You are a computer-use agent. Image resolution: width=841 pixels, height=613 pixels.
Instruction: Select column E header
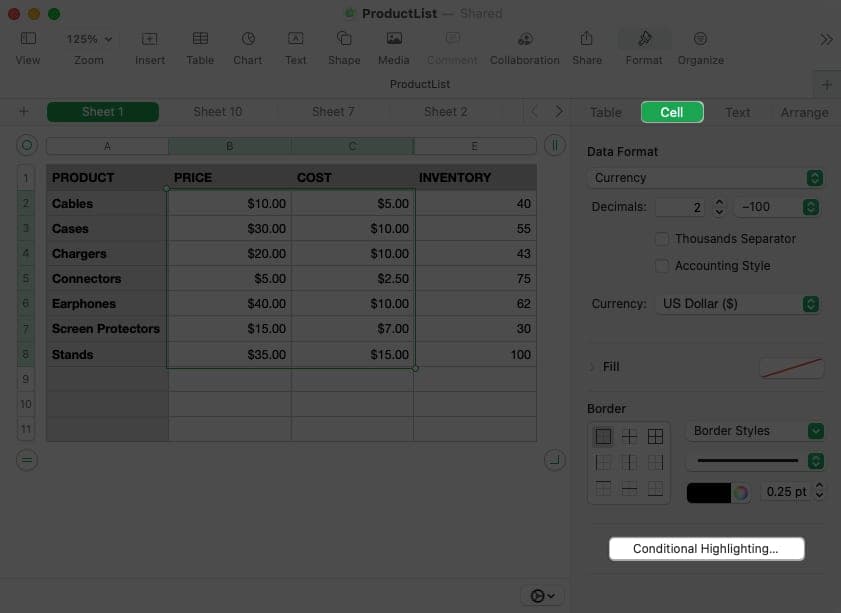tap(475, 146)
